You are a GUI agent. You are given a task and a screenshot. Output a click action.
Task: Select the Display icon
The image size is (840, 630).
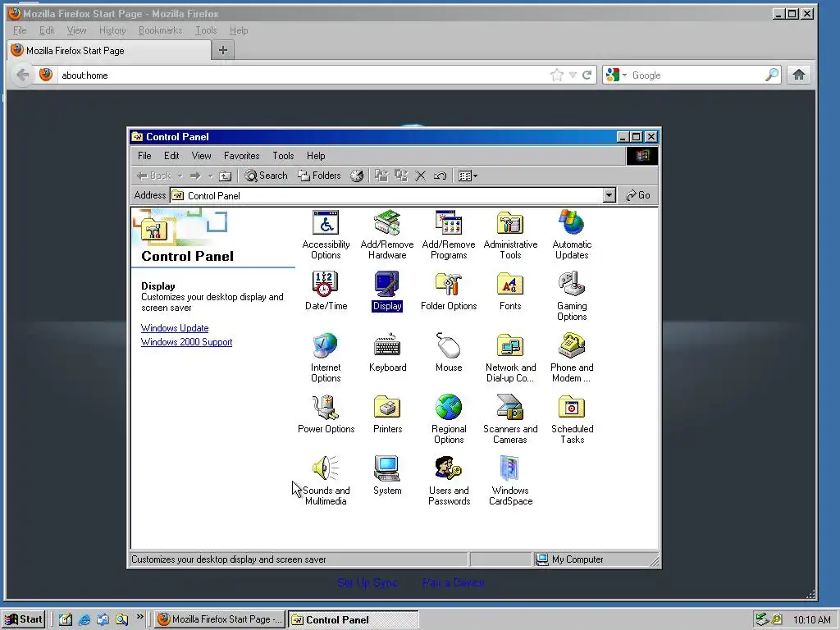(x=387, y=291)
